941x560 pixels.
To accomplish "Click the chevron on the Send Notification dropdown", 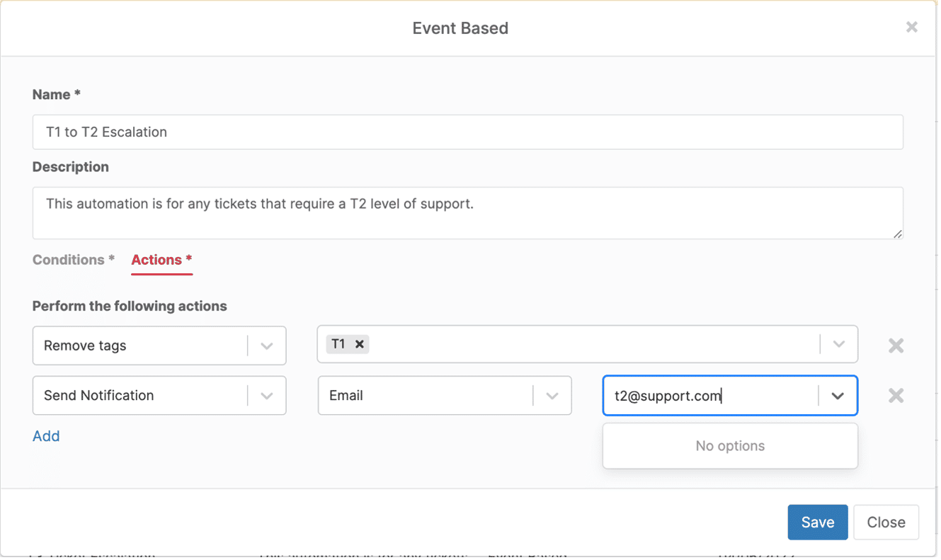I will pyautogui.click(x=267, y=395).
